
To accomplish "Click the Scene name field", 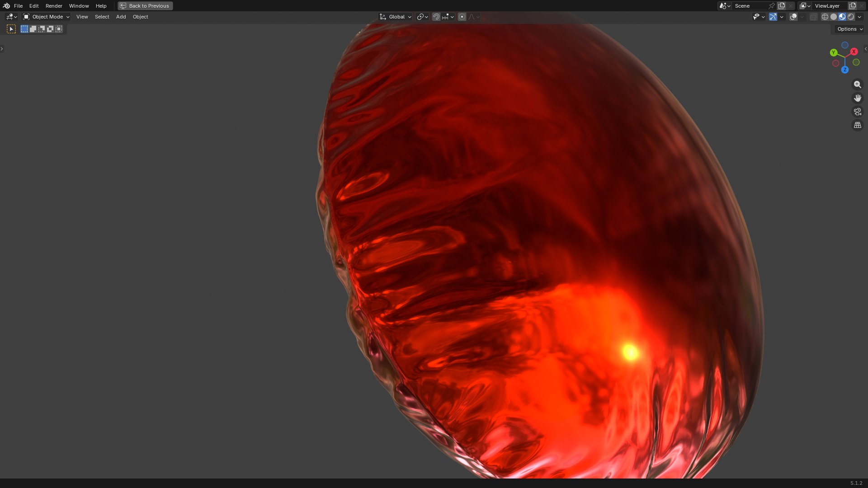I will pos(750,6).
